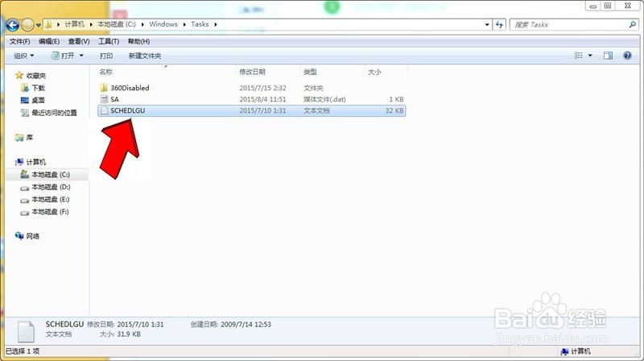This screenshot has width=644, height=361.
Task: Select 最近访问的位置 in the navigation pane
Action: 54,113
